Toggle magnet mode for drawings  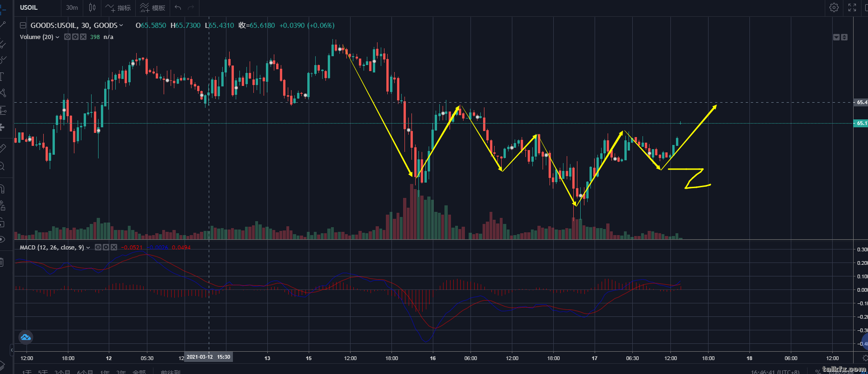pyautogui.click(x=2, y=189)
